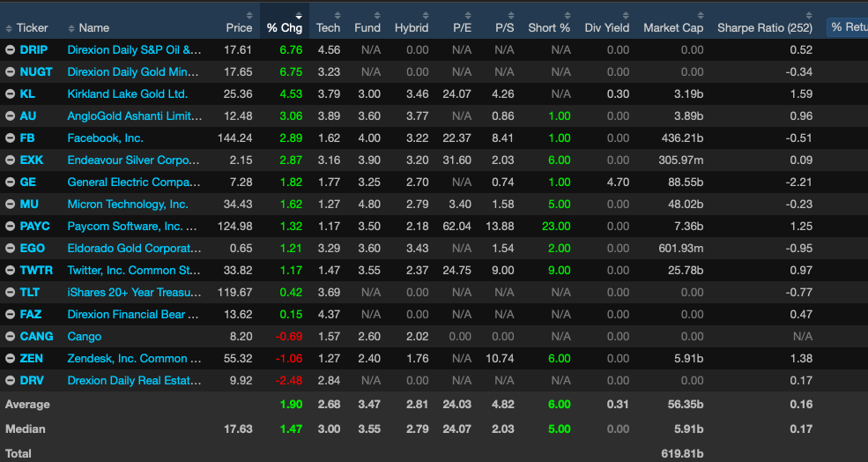Open the Cango name link
This screenshot has width=868, height=462.
84,336
